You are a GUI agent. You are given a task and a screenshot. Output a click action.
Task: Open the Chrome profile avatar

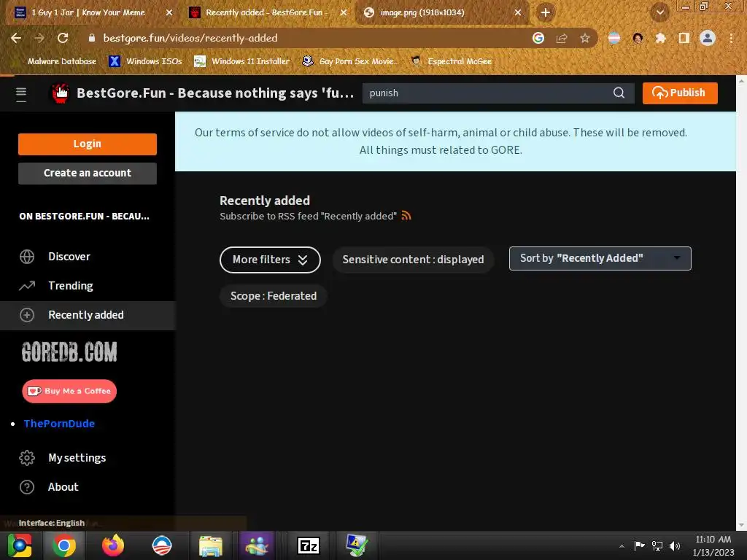pos(708,38)
